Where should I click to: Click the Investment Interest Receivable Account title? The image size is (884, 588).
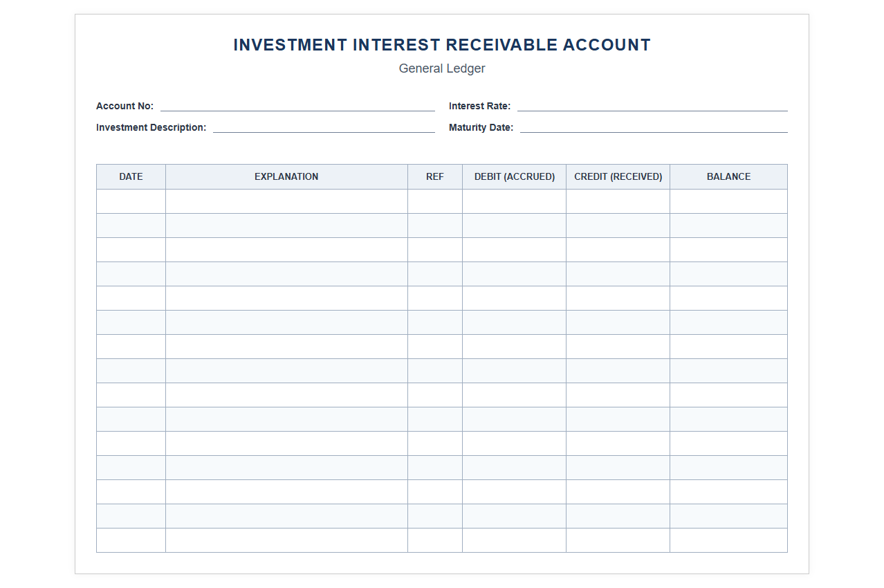click(442, 45)
